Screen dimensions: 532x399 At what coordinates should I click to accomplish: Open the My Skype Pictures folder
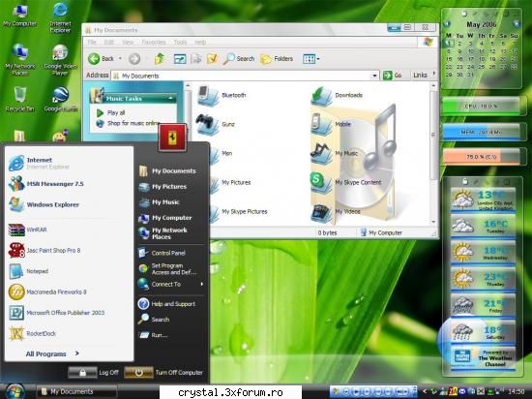tap(239, 212)
